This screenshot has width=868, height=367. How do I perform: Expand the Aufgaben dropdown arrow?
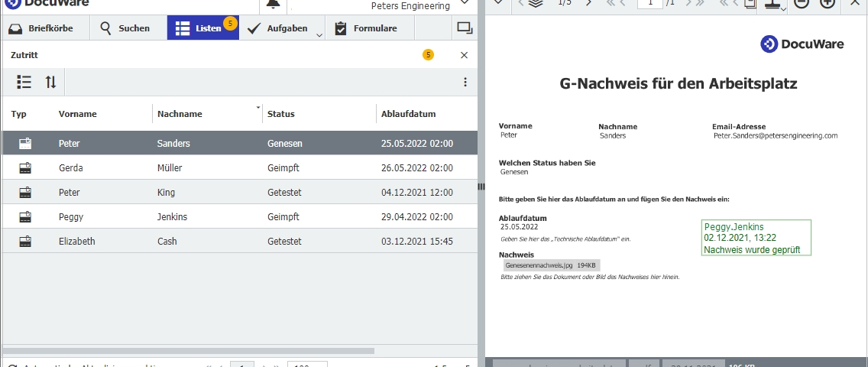tap(319, 34)
